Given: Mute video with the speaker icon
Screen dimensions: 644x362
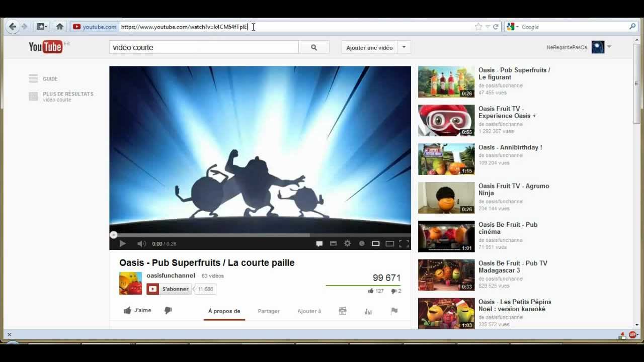Looking at the screenshot, I should point(142,243).
